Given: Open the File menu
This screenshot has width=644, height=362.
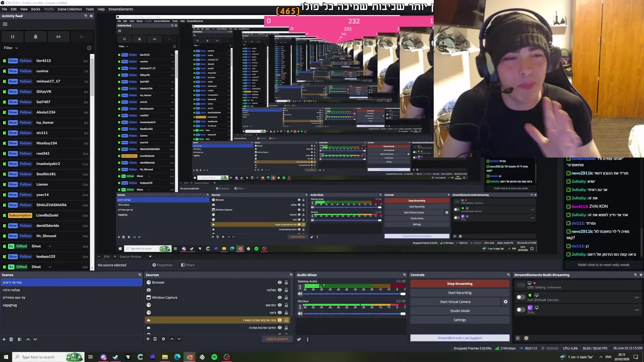Looking at the screenshot, I should (5, 9).
